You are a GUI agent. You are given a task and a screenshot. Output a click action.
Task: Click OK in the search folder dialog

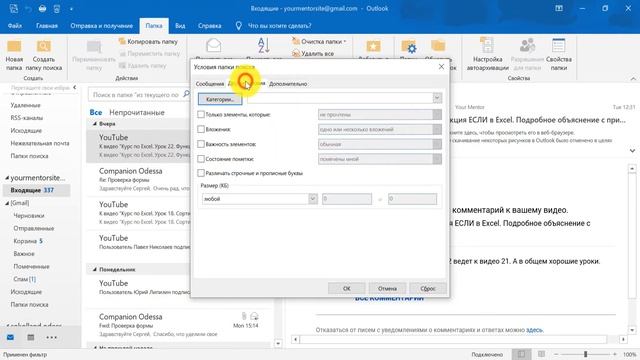(347, 288)
